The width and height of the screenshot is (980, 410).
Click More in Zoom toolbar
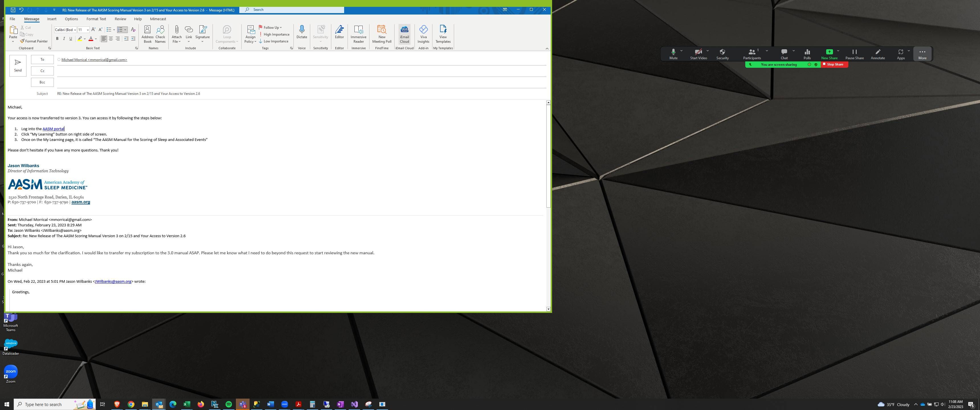point(922,54)
